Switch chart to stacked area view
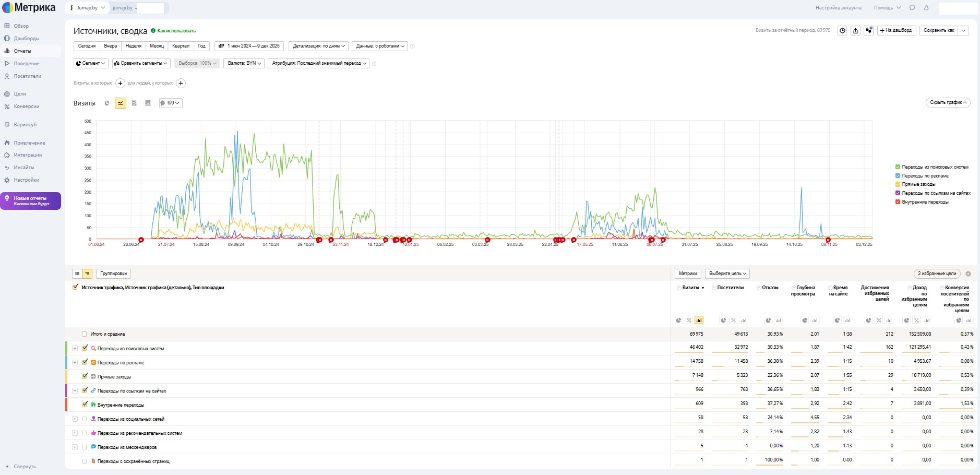 pyautogui.click(x=134, y=103)
